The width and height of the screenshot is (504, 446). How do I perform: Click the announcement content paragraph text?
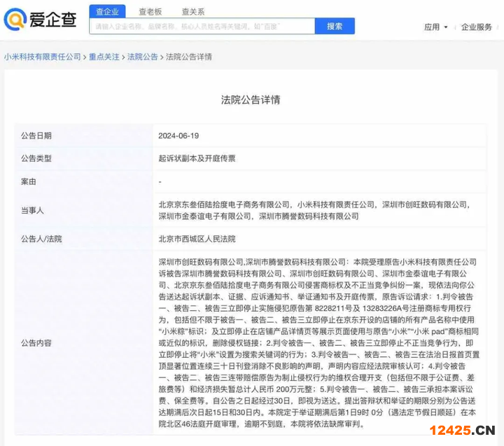point(319,343)
